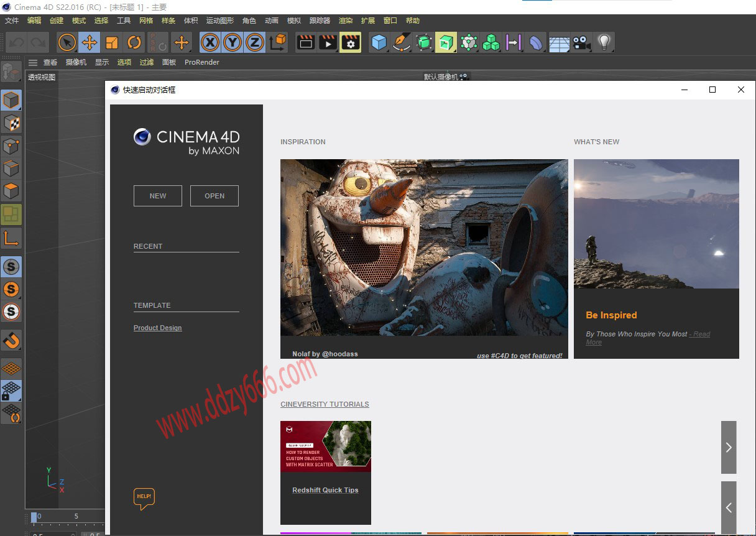The image size is (756, 536).
Task: Activate the Rotate tool
Action: click(134, 42)
